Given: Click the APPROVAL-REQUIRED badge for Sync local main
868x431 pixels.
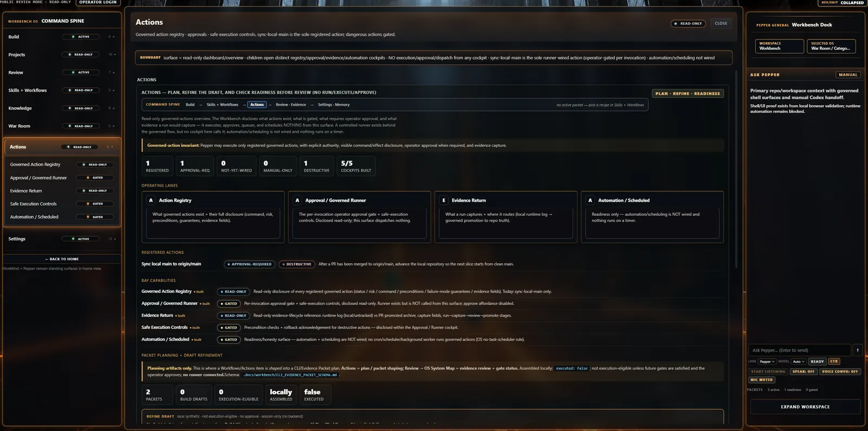Looking at the screenshot, I should 250,265.
